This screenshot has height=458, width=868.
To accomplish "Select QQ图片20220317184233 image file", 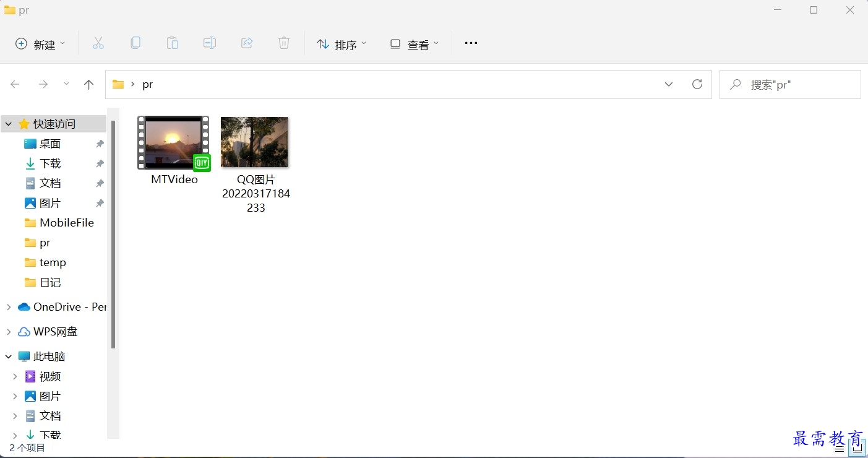I will point(256,165).
